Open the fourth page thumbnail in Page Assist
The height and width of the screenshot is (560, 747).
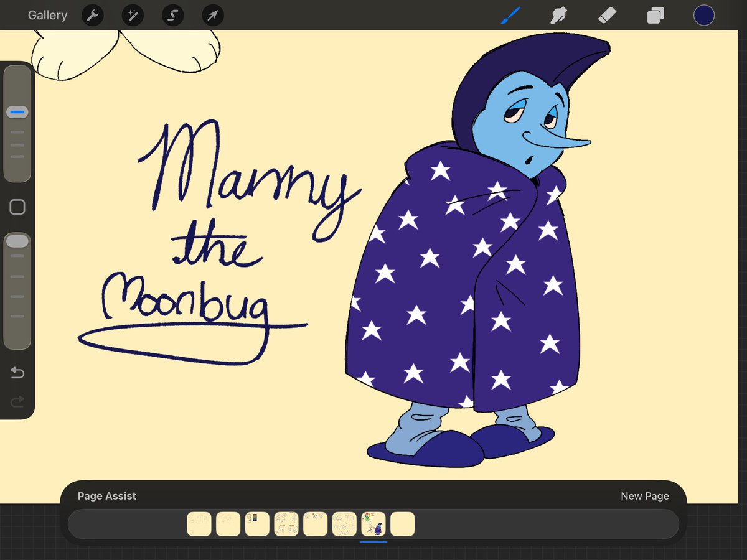286,524
